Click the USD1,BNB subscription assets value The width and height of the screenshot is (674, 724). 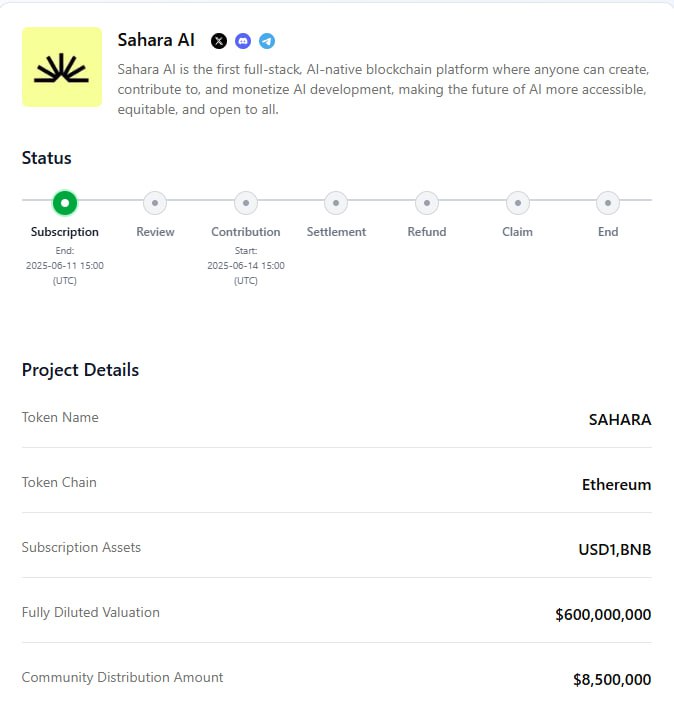pyautogui.click(x=615, y=550)
